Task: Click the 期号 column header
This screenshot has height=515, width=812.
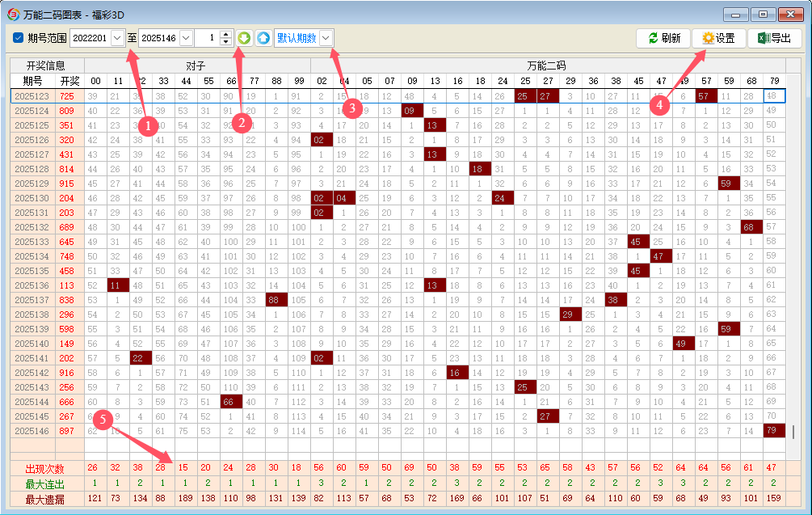Action: click(32, 81)
